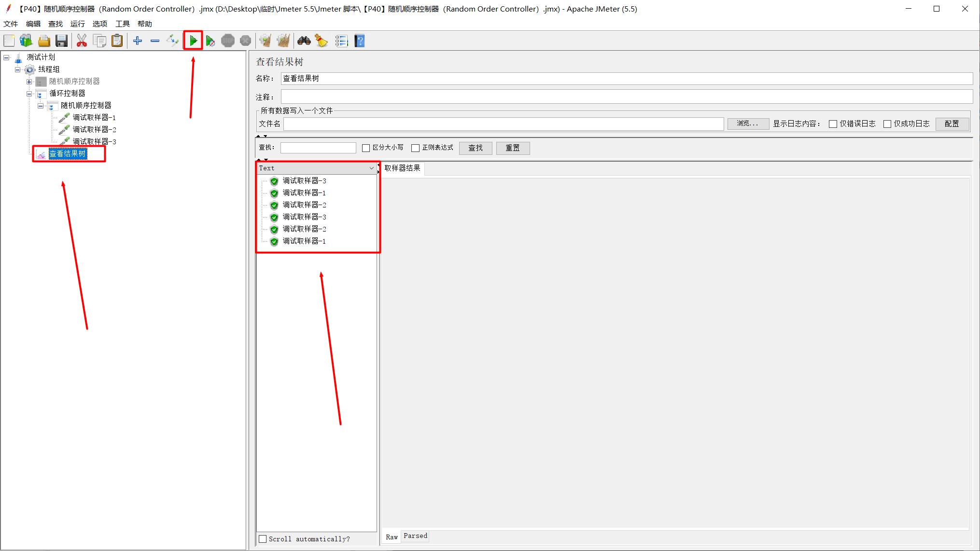Collapse the enabled 随机顺序控制器 under 循环控制器

(41, 106)
